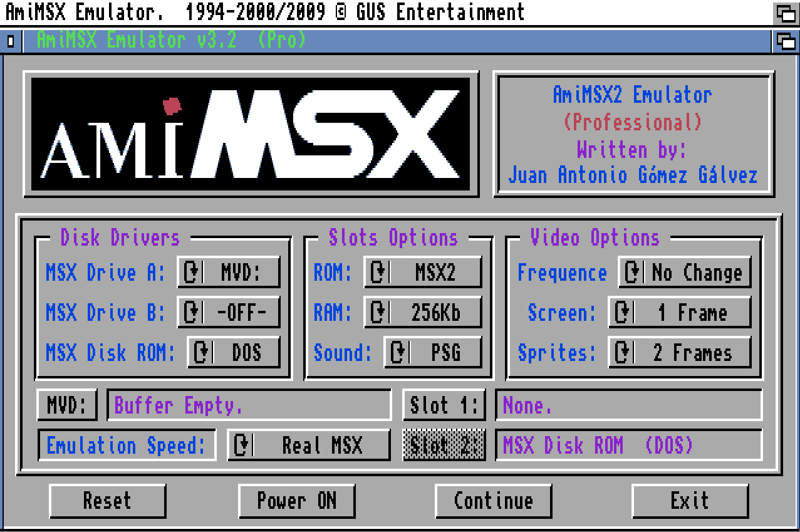Click the AmiMSX window depth gadget

click(786, 41)
